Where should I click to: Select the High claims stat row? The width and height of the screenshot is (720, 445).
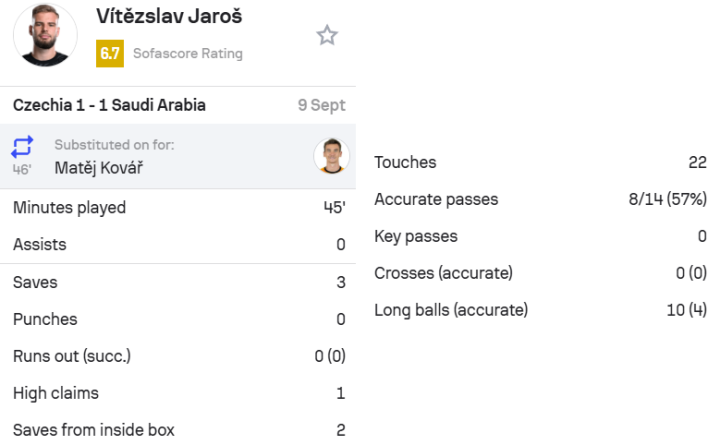point(178,394)
